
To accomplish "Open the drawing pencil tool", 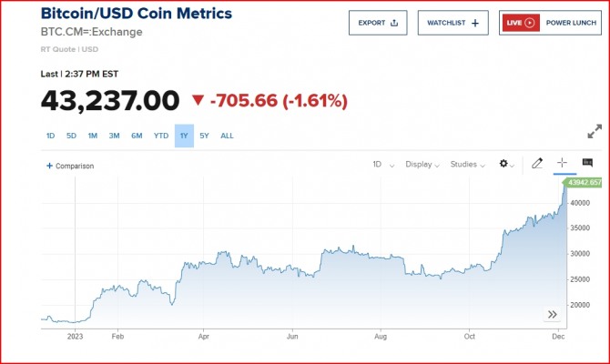I will click(x=537, y=164).
